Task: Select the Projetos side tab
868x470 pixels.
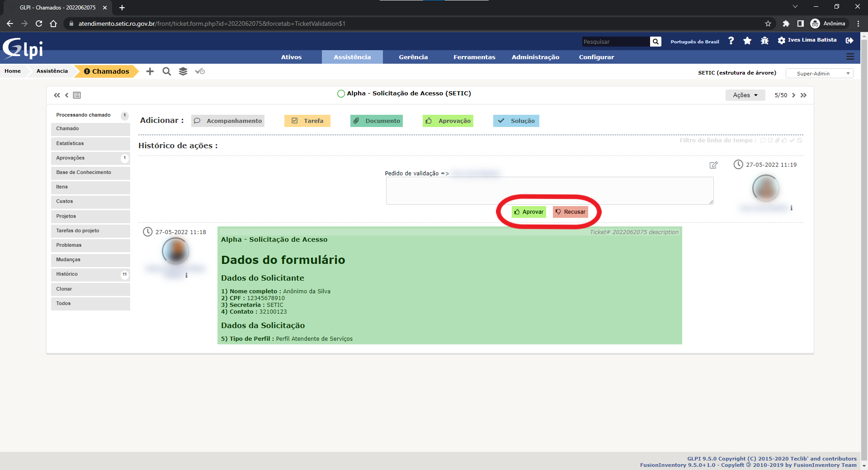Action: (90, 216)
